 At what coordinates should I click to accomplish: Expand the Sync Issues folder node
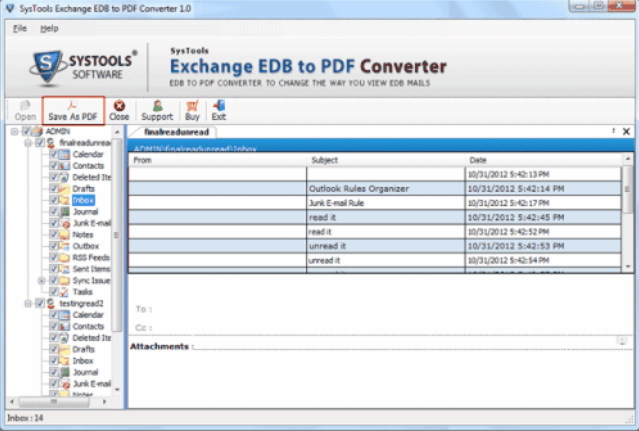pos(41,281)
